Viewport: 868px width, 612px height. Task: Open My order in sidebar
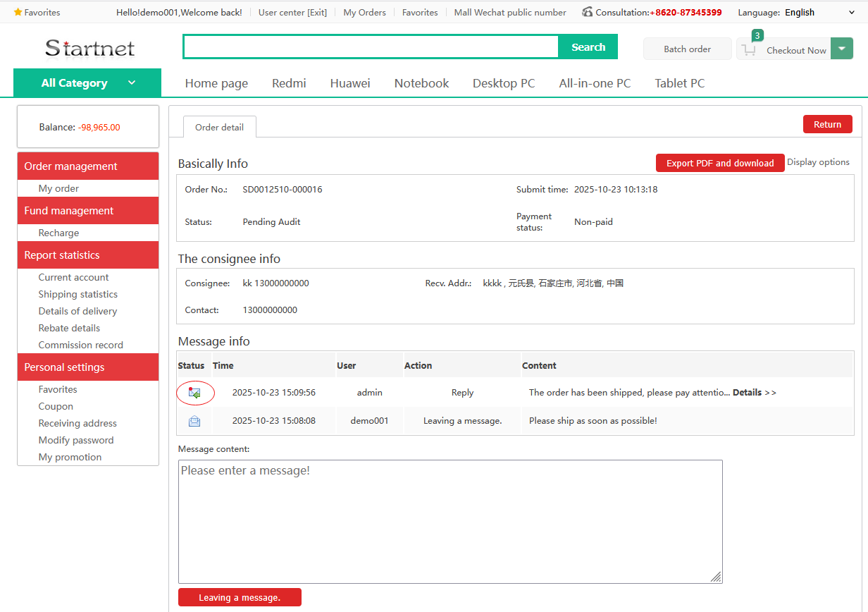[58, 188]
